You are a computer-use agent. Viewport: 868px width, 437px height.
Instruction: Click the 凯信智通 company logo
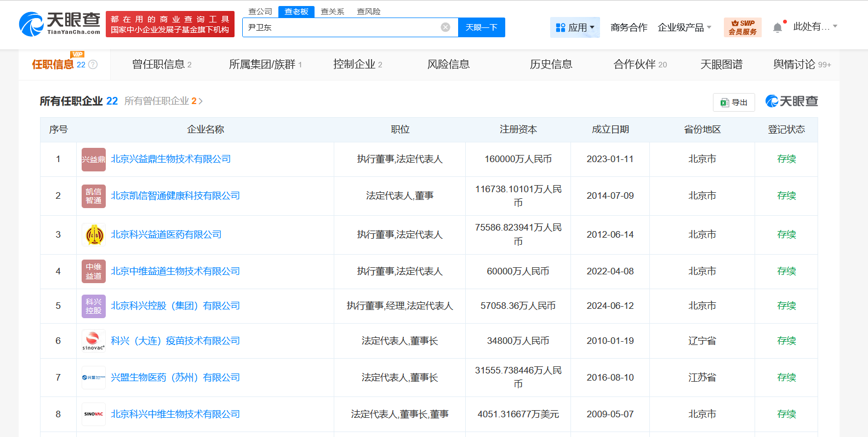coord(94,196)
